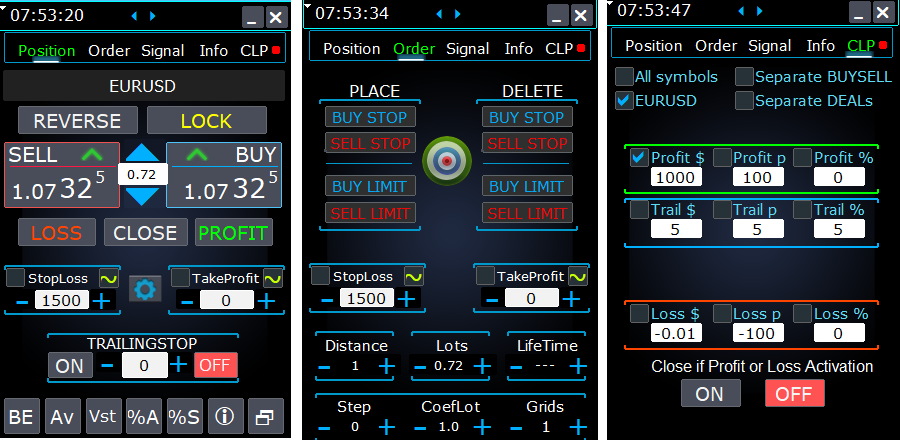Turn ON Close if Profit or Loss Activation

coord(711,394)
